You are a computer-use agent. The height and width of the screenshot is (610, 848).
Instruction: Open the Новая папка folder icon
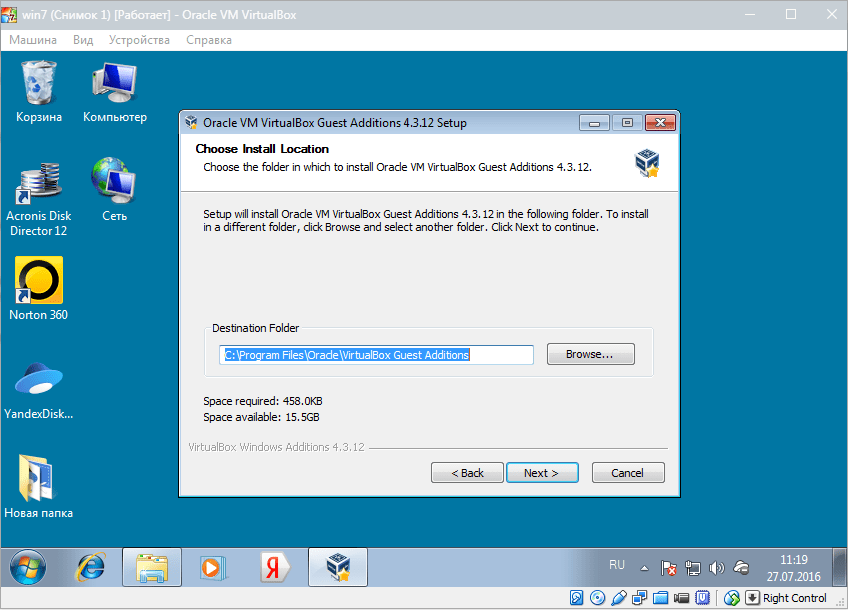point(38,486)
